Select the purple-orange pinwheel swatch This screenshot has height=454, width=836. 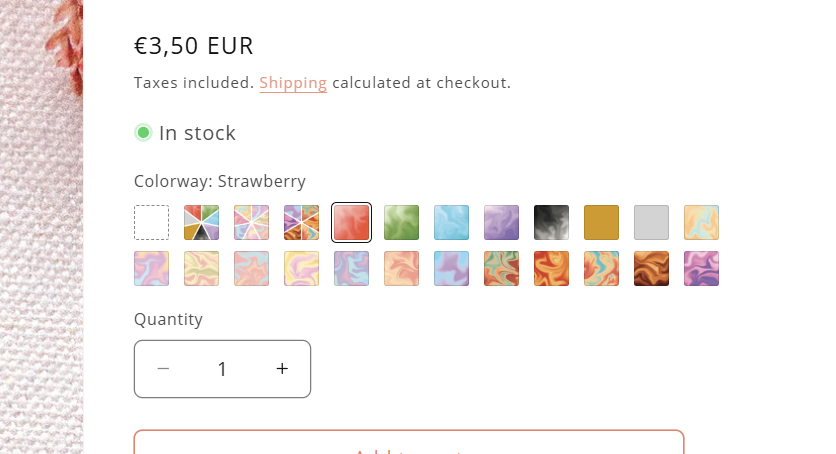point(301,222)
